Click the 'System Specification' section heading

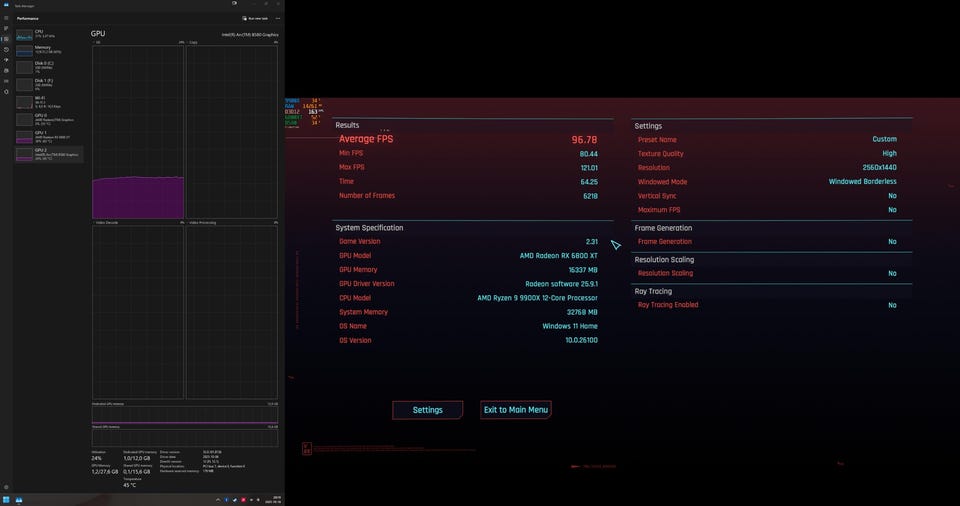click(369, 227)
